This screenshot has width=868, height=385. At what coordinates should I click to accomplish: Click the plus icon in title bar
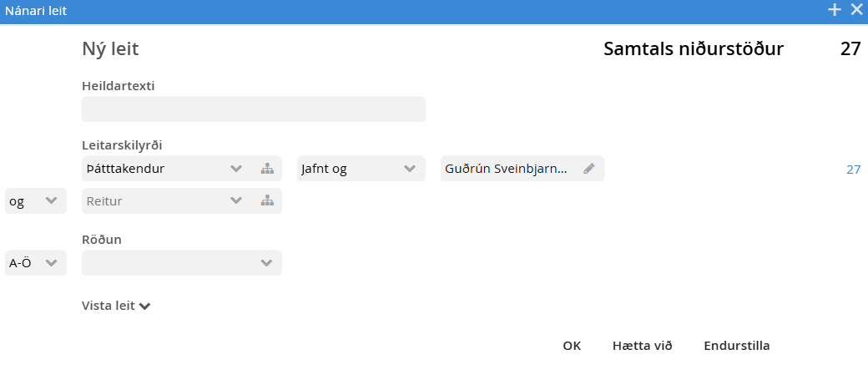coord(834,10)
